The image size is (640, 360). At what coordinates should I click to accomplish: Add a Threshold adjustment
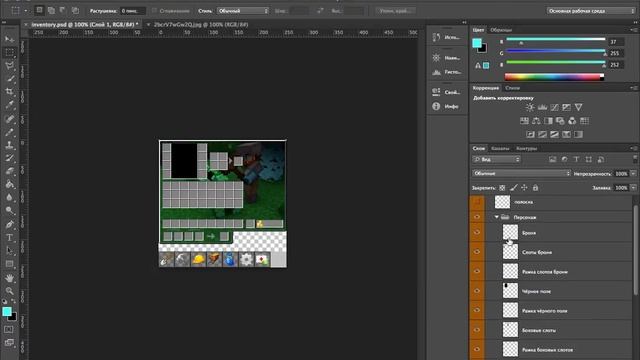pos(554,134)
